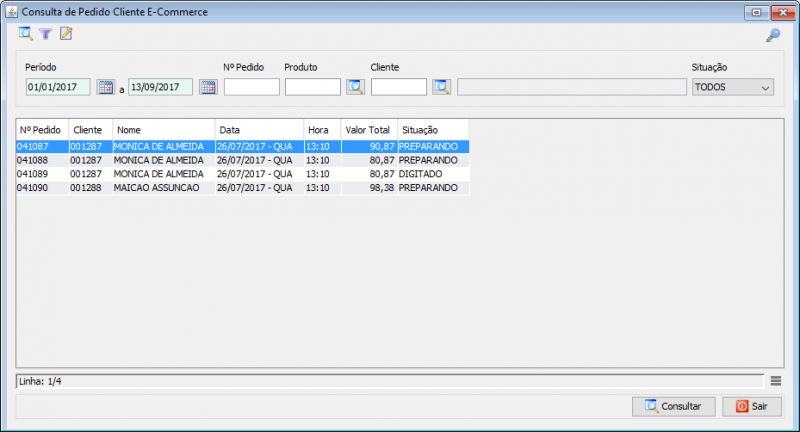Click the key icon at top right
This screenshot has width=800, height=432.
[772, 35]
